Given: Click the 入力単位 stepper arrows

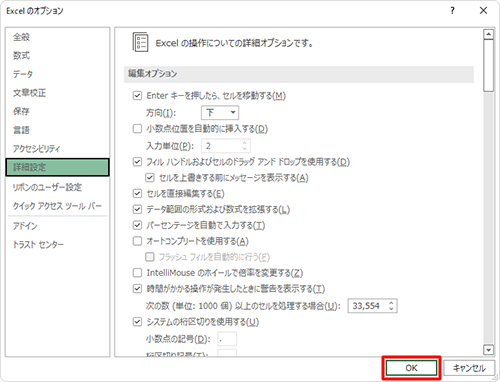Looking at the screenshot, I should [244, 146].
